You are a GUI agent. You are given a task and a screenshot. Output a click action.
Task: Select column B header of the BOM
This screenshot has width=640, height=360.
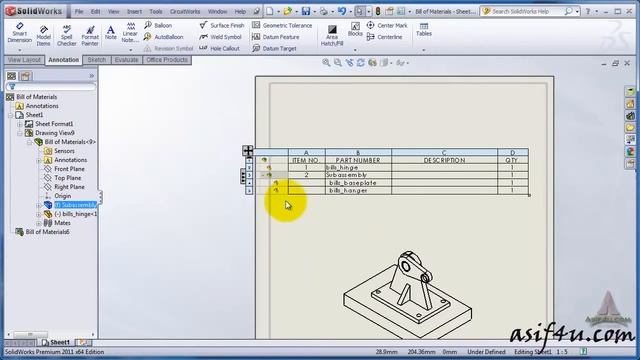(358, 152)
